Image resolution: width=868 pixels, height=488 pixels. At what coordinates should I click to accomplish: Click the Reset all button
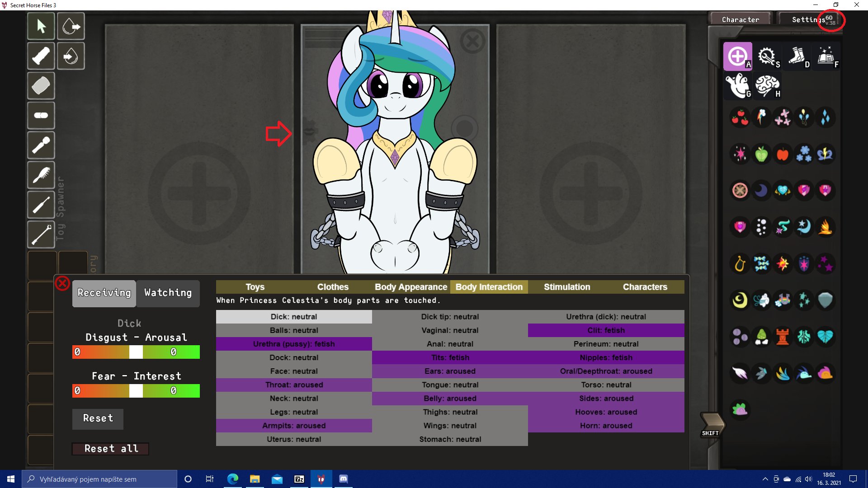111,449
